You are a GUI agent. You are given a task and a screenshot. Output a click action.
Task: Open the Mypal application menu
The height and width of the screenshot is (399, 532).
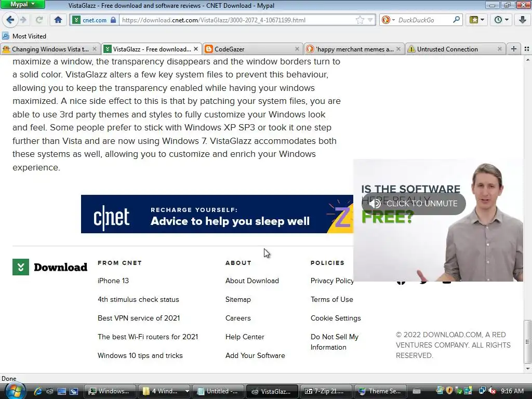coord(22,4)
